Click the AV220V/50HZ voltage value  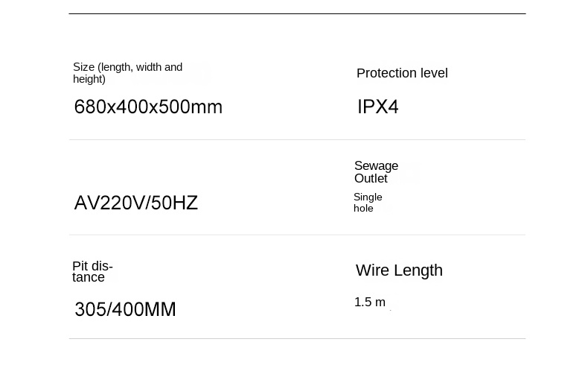(x=136, y=203)
